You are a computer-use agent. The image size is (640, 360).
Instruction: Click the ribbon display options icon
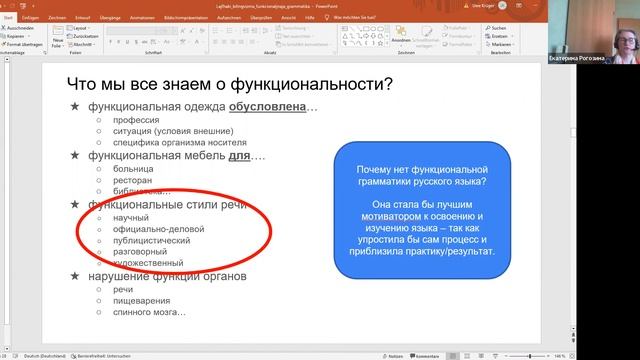(x=519, y=6)
